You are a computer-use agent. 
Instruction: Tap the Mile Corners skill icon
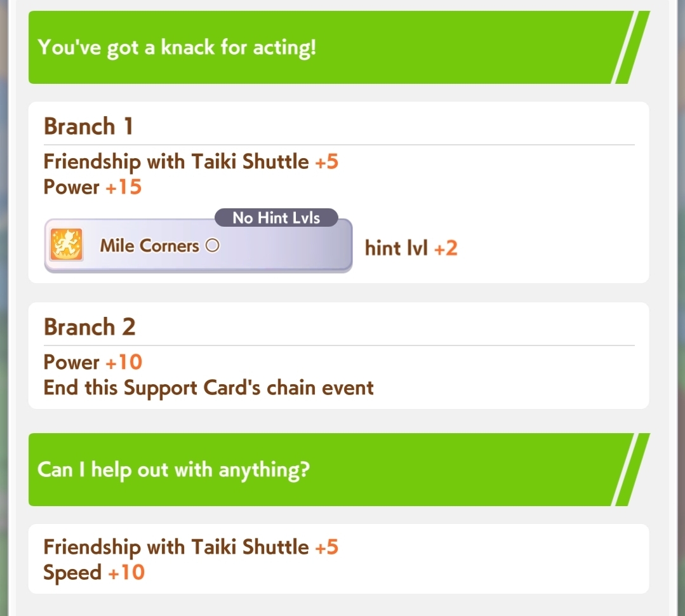pos(66,244)
